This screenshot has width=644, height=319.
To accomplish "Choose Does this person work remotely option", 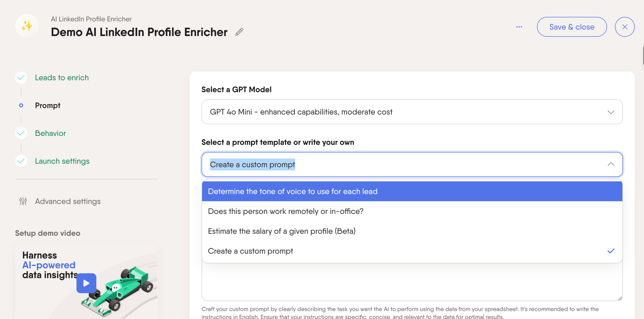I will click(x=412, y=211).
